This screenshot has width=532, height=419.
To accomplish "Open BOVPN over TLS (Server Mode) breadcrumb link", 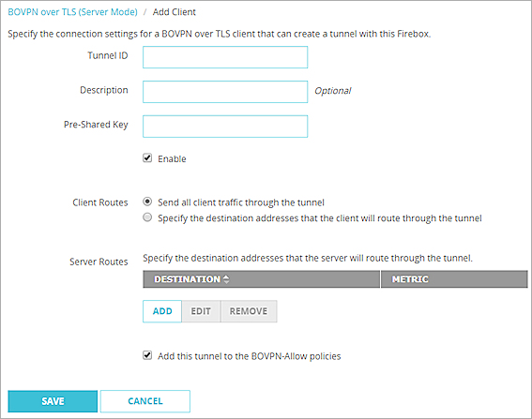I will [x=72, y=12].
